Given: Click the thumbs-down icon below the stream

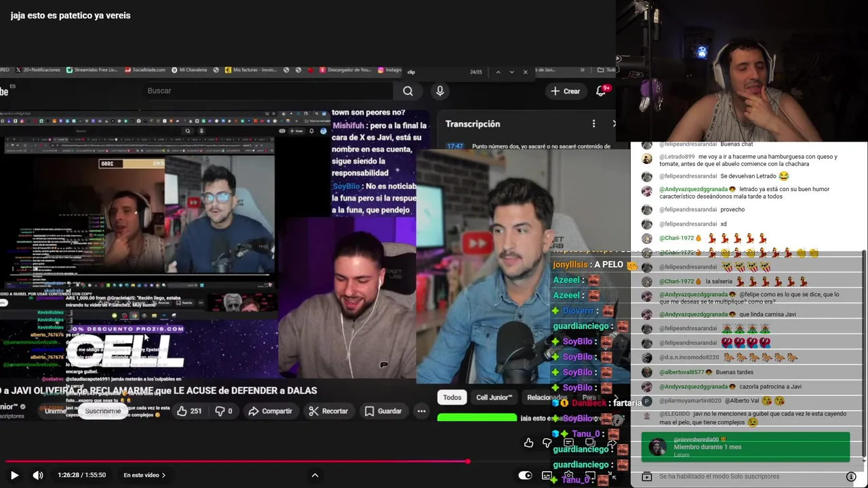Looking at the screenshot, I should tap(547, 443).
